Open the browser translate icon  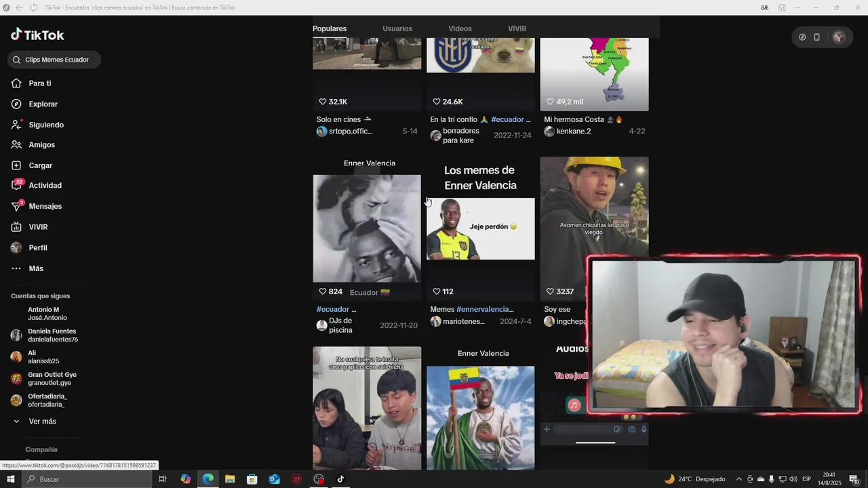pyautogui.click(x=764, y=7)
